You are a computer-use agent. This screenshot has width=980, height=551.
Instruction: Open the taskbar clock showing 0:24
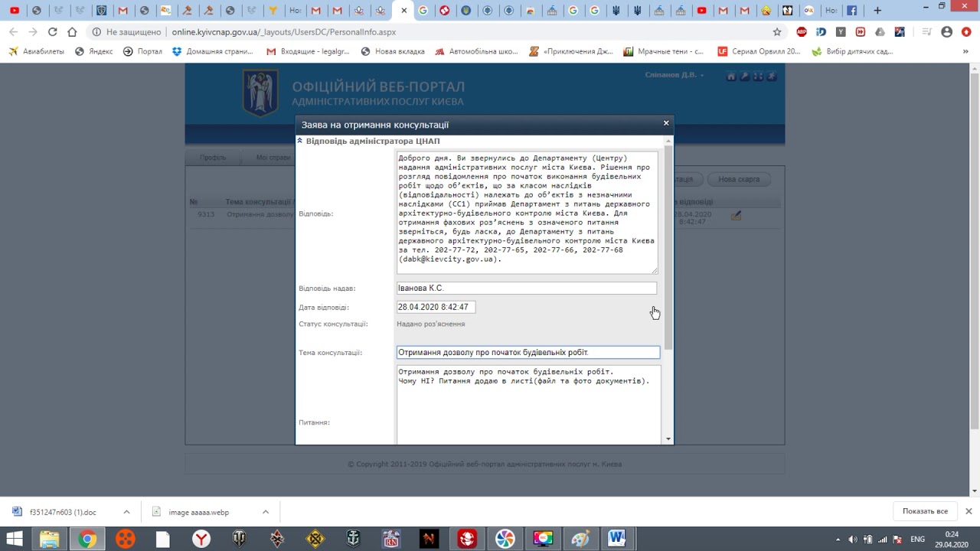coord(952,540)
